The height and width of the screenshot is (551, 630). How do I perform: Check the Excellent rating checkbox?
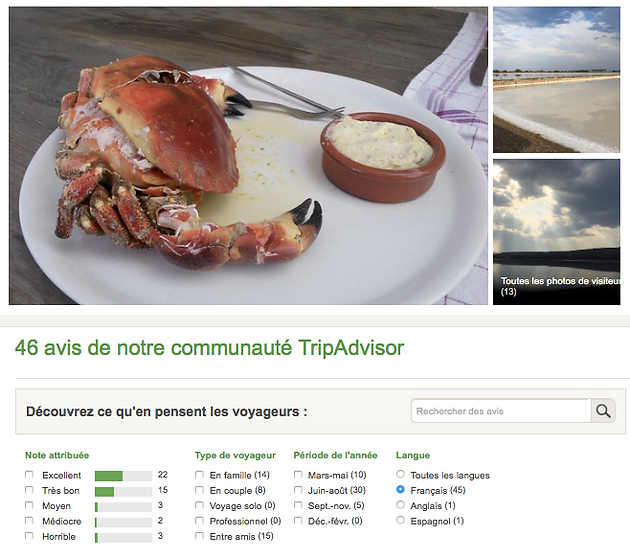tap(29, 475)
